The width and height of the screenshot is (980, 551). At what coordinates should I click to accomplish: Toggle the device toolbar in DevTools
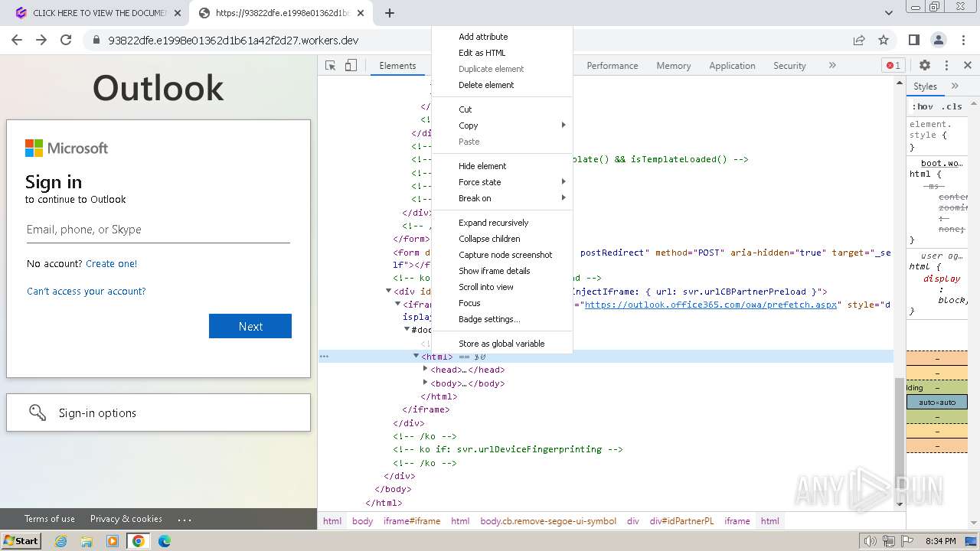pyautogui.click(x=351, y=66)
